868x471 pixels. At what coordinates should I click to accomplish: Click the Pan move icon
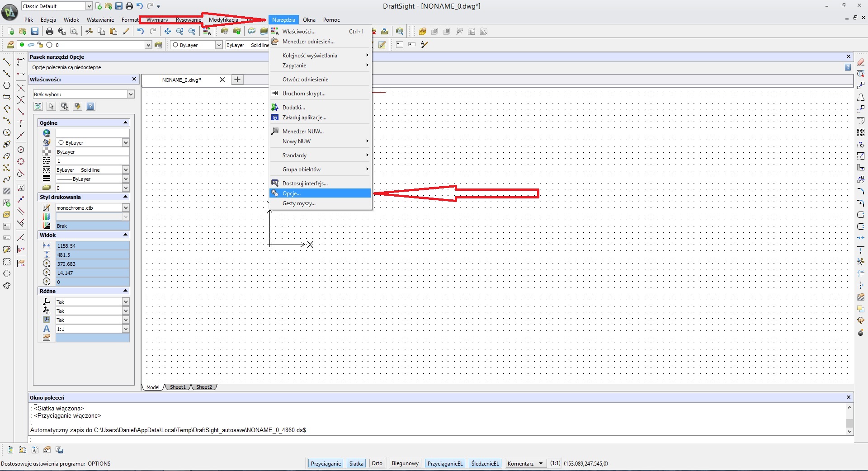tap(168, 31)
